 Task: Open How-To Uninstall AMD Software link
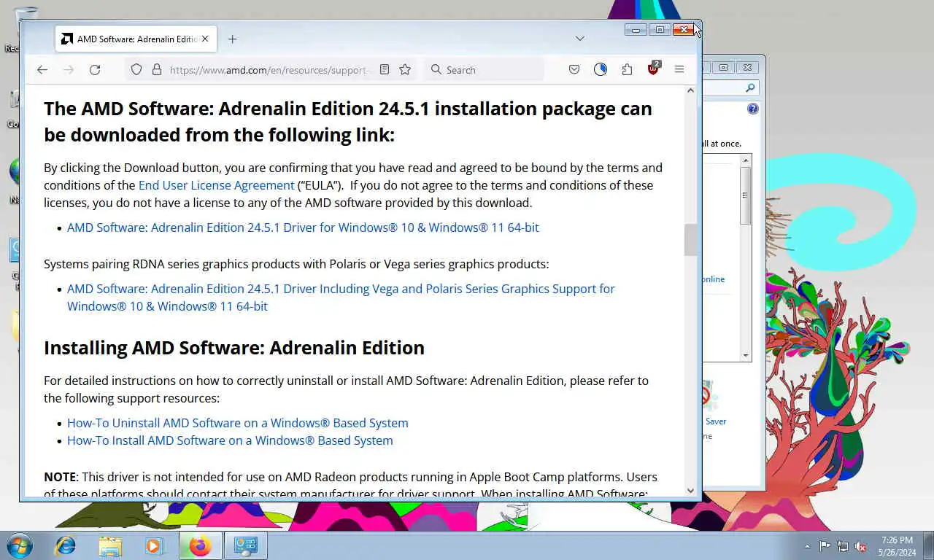[238, 423]
